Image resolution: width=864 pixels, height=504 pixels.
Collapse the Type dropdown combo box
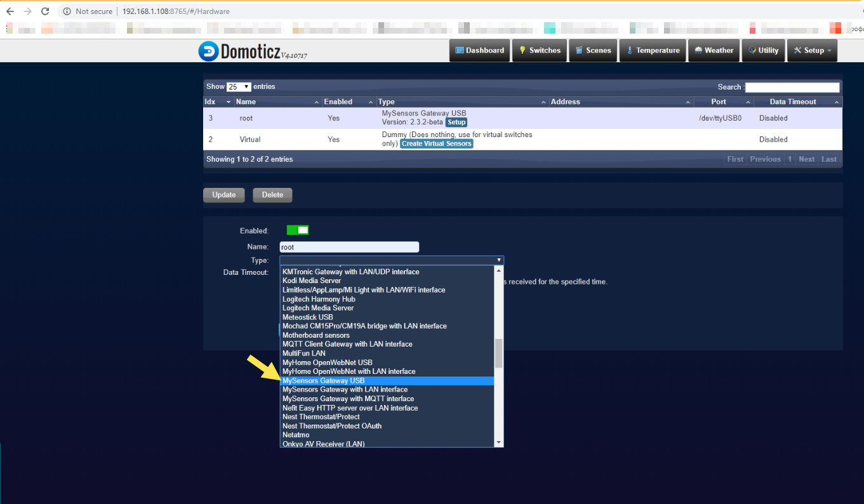coord(392,260)
